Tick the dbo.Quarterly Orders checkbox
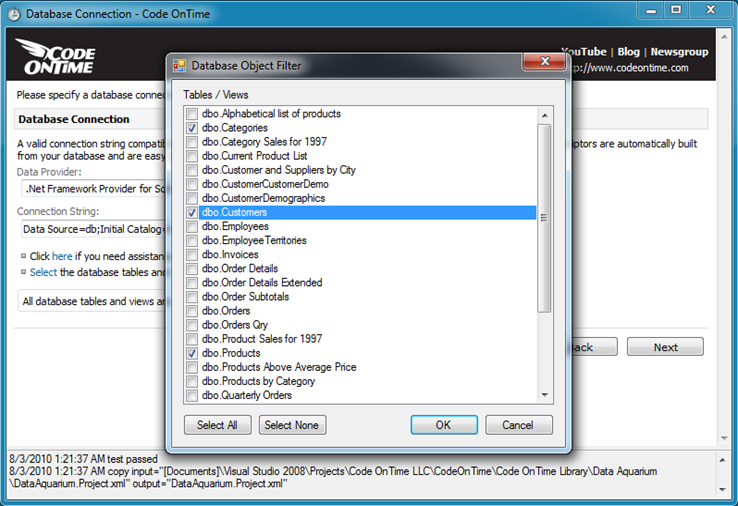Image resolution: width=738 pixels, height=506 pixels. pos(192,396)
